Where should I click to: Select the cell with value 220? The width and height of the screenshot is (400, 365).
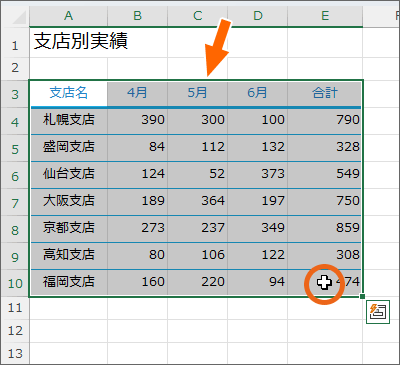click(198, 283)
